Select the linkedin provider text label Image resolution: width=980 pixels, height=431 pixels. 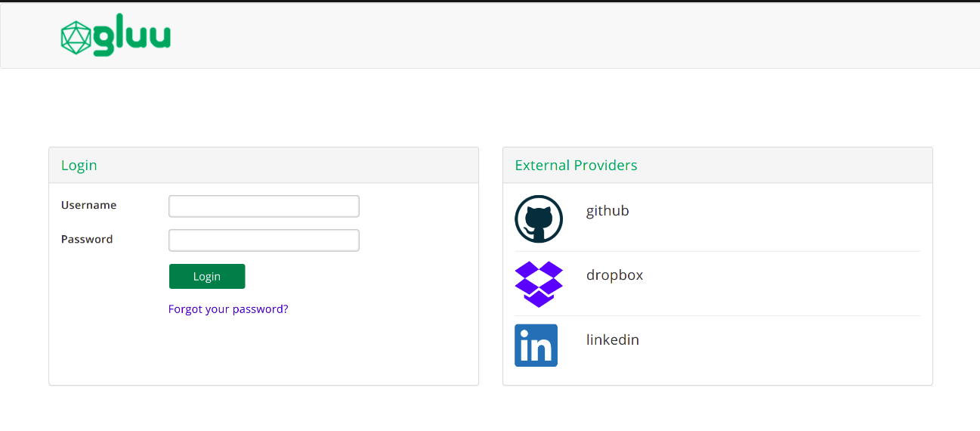pyautogui.click(x=613, y=340)
